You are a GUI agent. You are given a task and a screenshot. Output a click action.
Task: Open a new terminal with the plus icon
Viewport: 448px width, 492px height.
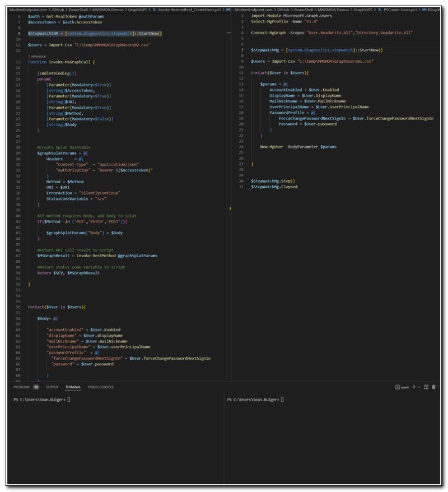click(x=414, y=387)
